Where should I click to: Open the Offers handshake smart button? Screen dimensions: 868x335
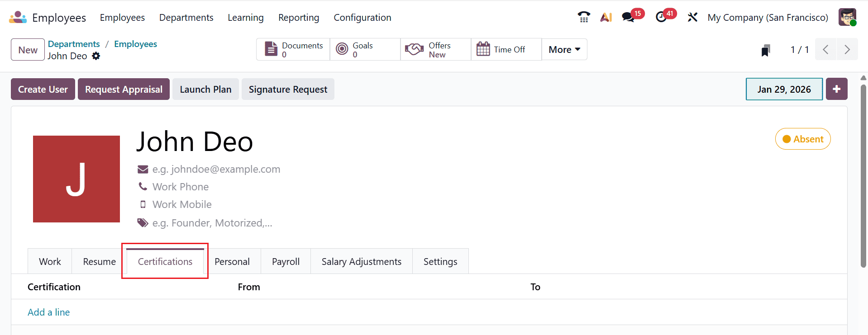(436, 49)
